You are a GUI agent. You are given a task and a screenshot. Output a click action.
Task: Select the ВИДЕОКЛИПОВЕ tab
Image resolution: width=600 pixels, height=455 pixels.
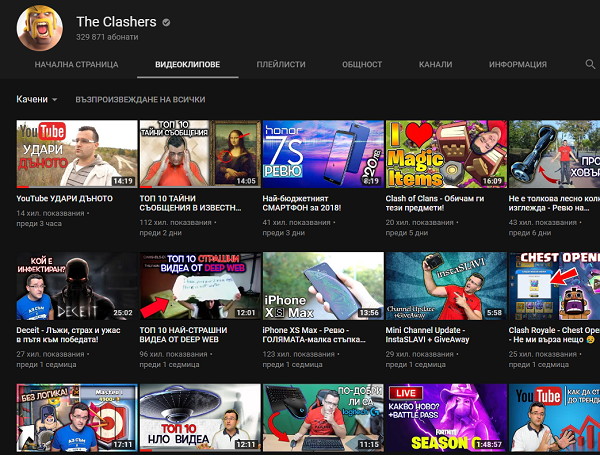pos(187,65)
